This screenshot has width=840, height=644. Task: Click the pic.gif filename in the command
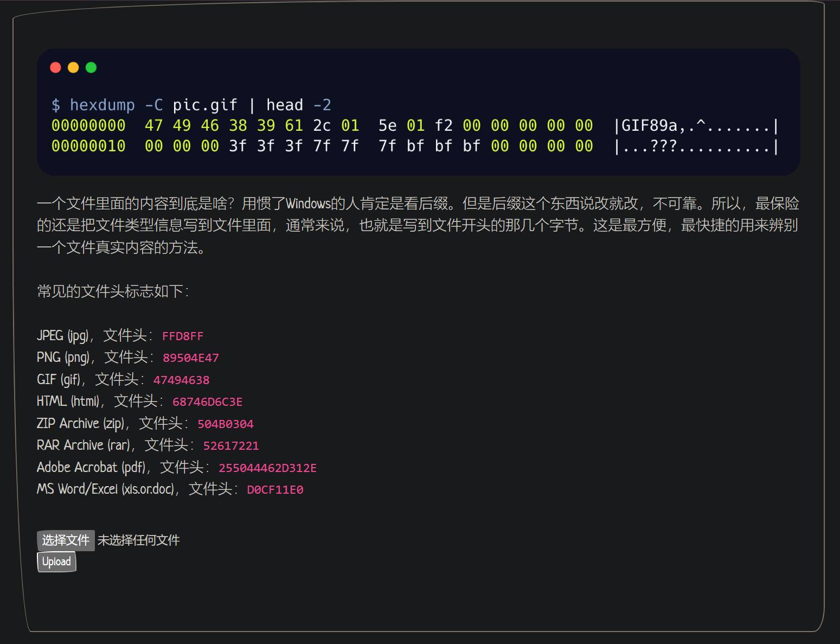tap(205, 104)
